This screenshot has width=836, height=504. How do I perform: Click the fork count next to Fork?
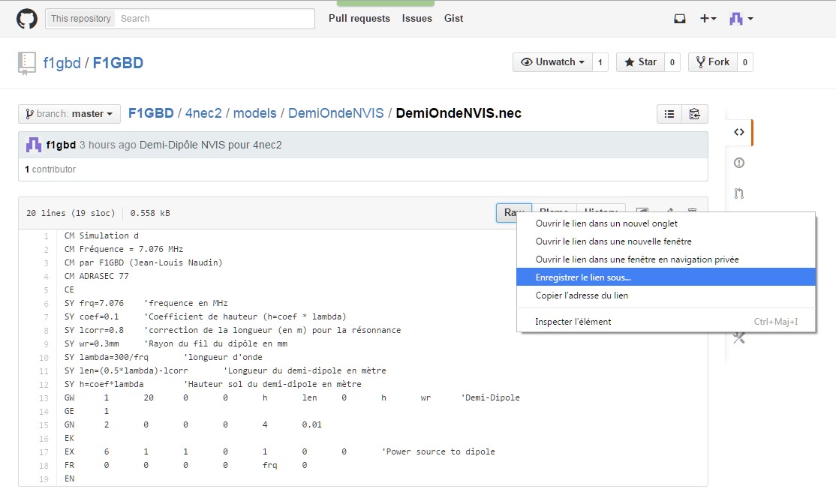click(745, 62)
